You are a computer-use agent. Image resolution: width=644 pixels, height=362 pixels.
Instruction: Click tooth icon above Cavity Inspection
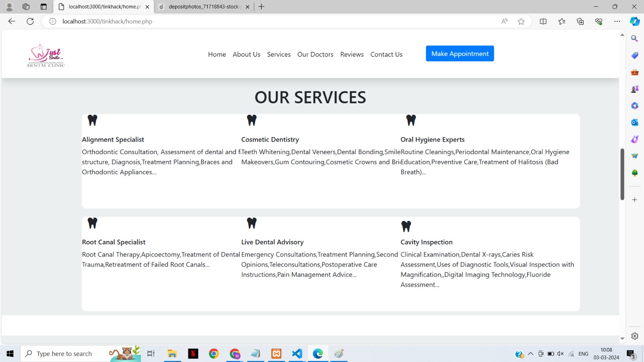pyautogui.click(x=406, y=226)
